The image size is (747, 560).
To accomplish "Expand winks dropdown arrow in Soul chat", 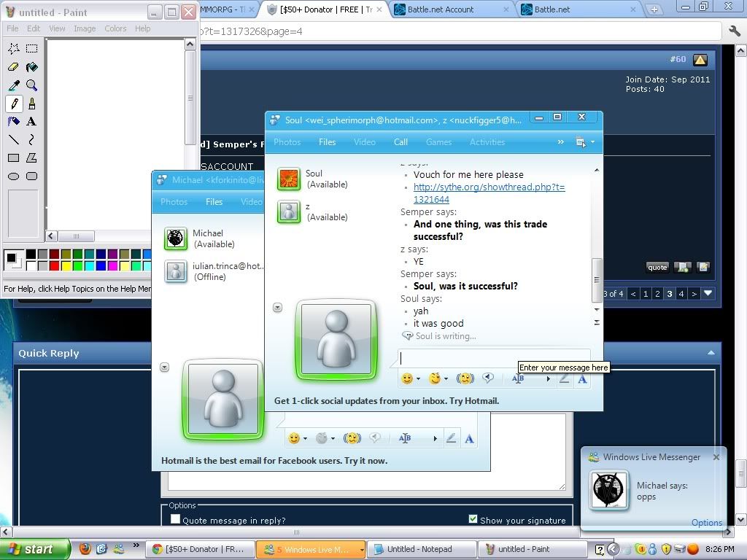I will pos(446,379).
